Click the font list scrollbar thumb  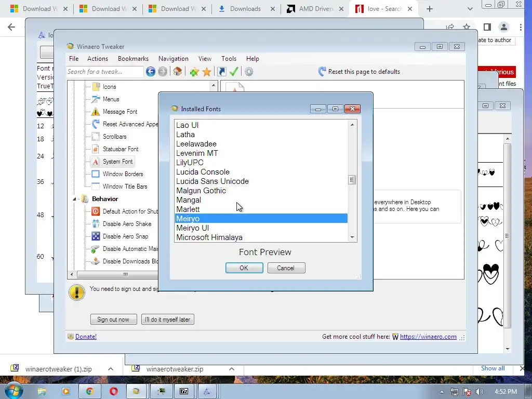pos(352,180)
